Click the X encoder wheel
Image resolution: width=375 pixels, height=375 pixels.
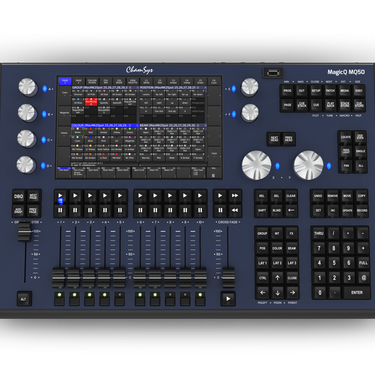(257, 165)
